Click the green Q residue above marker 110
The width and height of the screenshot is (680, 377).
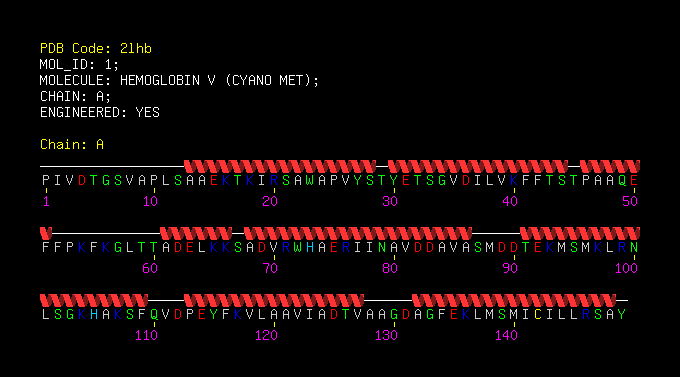click(154, 315)
